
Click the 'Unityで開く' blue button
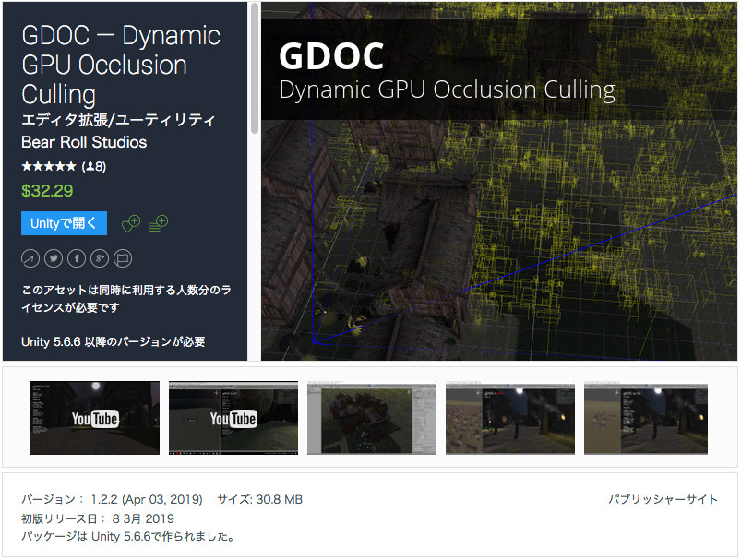click(64, 223)
